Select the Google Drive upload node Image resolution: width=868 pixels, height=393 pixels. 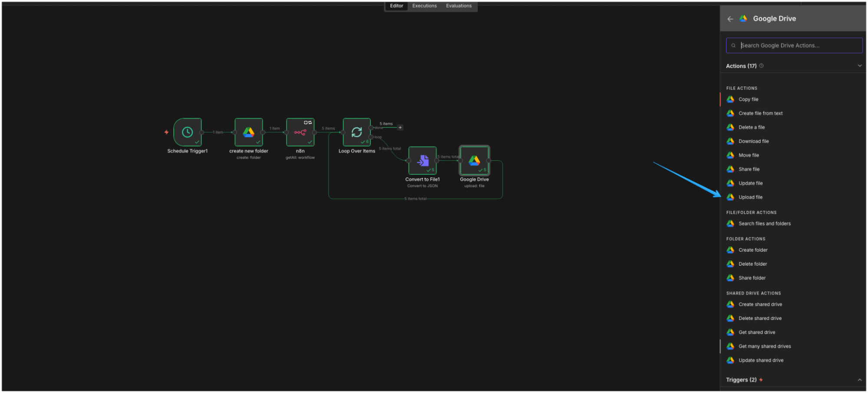pyautogui.click(x=474, y=161)
